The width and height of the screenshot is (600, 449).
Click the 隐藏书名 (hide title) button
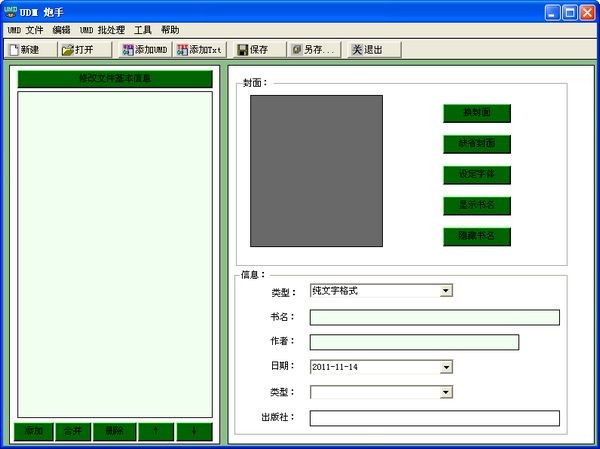click(x=477, y=237)
